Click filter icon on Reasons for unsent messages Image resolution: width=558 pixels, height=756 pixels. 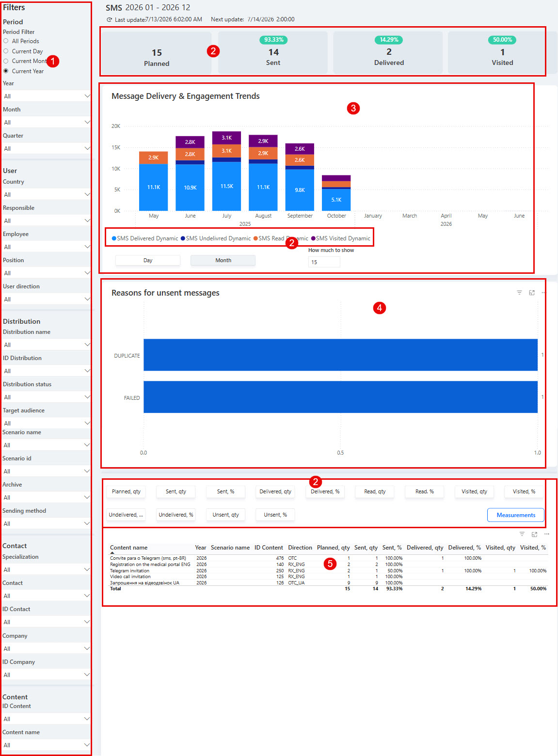pyautogui.click(x=519, y=293)
